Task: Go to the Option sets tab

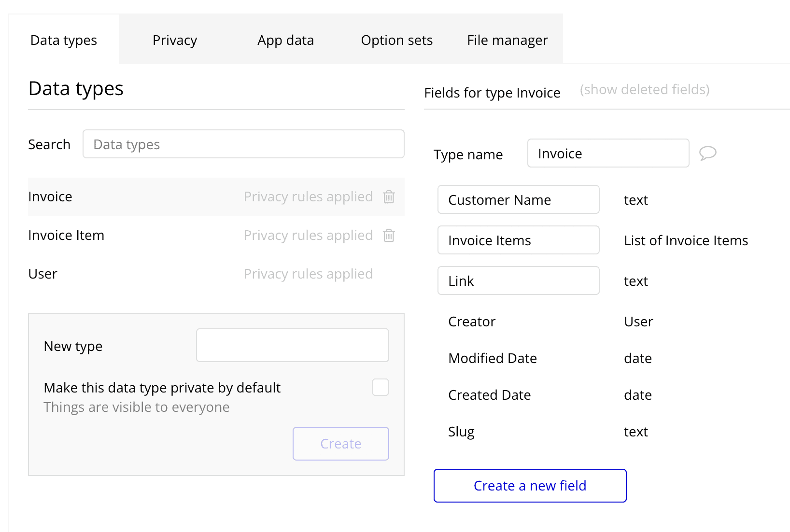Action: [x=396, y=40]
